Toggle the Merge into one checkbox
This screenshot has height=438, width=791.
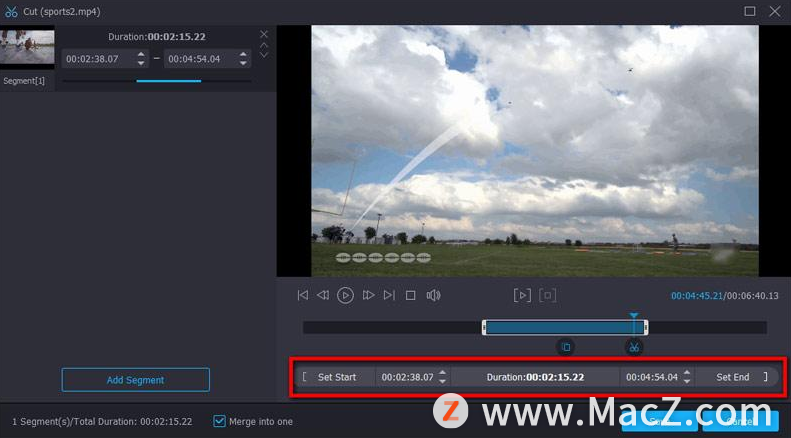click(x=219, y=421)
